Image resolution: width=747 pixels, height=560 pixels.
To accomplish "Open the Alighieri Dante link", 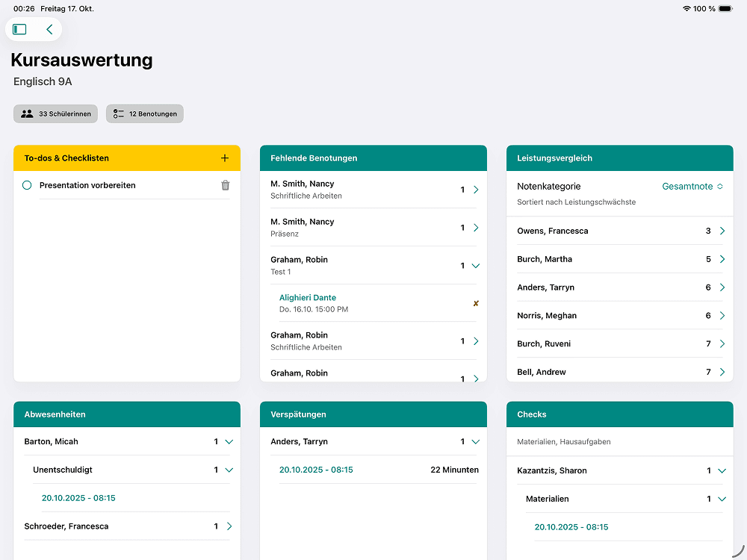I will click(307, 298).
